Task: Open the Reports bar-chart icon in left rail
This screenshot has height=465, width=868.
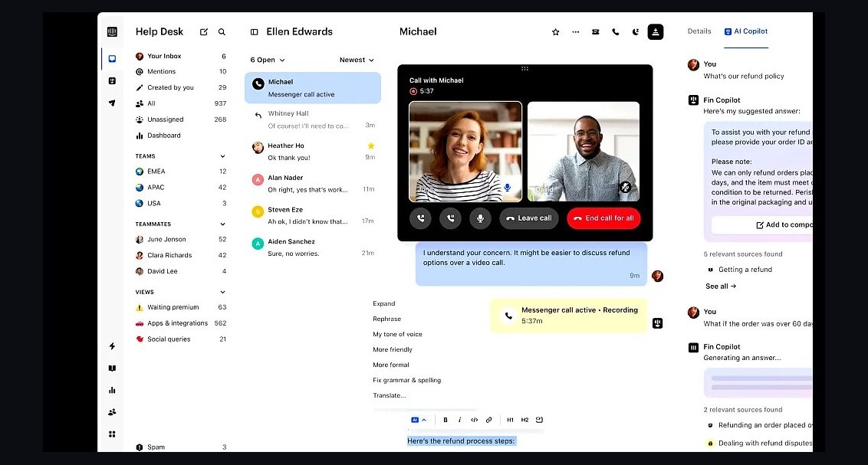Action: [112, 390]
